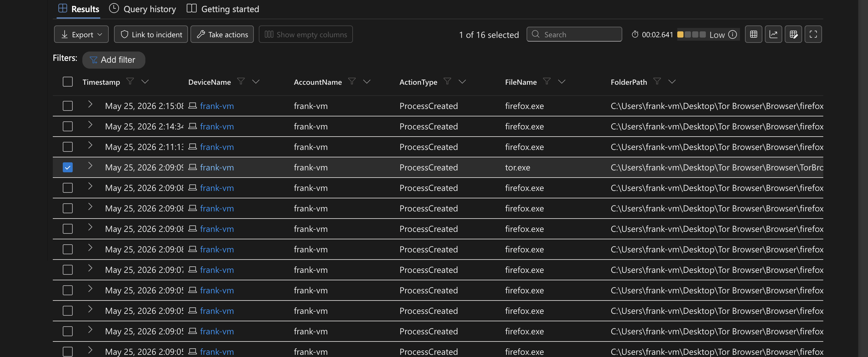Viewport: 868px width, 357px height.
Task: Open FileName column chevron menu
Action: 561,82
